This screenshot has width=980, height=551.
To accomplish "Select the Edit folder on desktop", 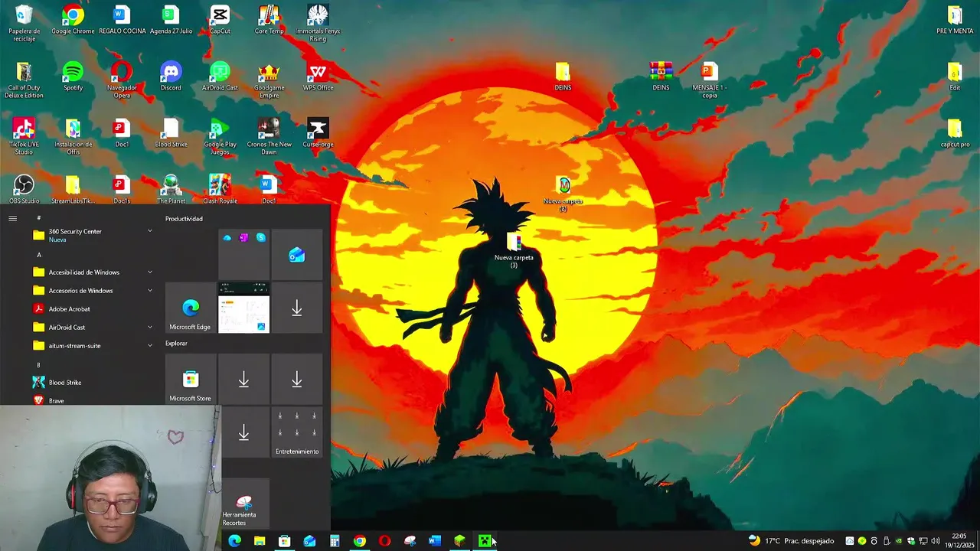I will point(955,77).
